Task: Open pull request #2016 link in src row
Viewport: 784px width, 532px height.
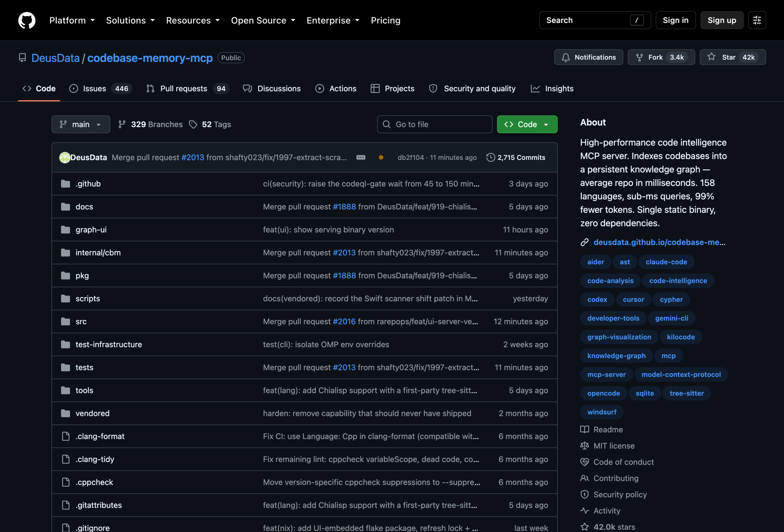Action: pos(344,322)
